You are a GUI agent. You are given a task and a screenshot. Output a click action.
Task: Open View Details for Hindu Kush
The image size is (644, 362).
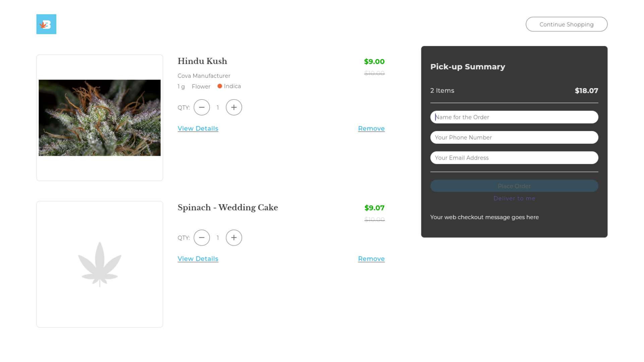pos(198,128)
